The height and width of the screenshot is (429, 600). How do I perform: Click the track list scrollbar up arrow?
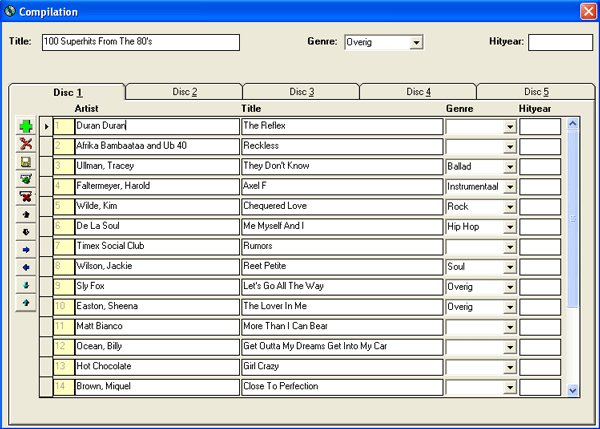(573, 123)
